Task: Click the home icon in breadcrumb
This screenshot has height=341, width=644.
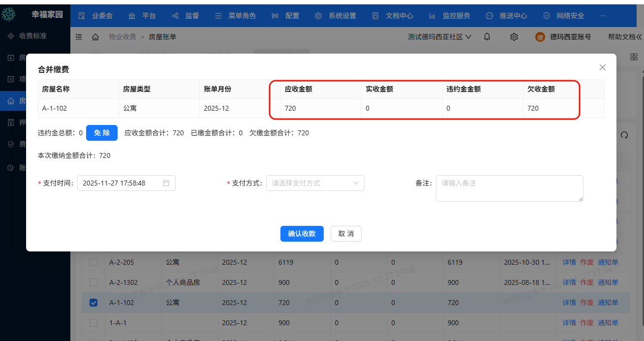Action: coord(95,37)
